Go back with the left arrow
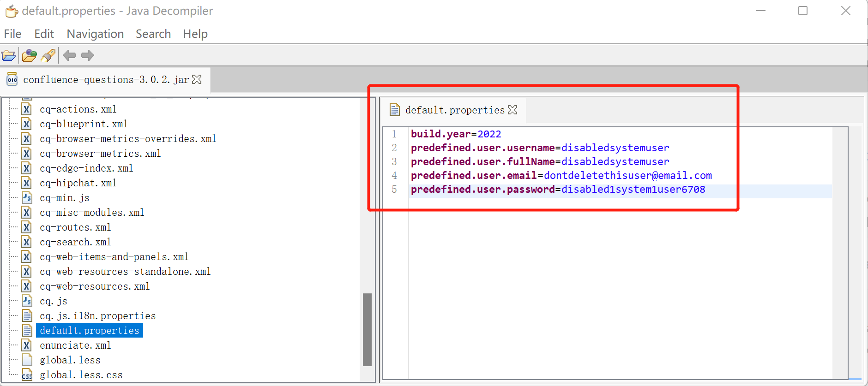Screen dimensions: 868x386 (69, 56)
